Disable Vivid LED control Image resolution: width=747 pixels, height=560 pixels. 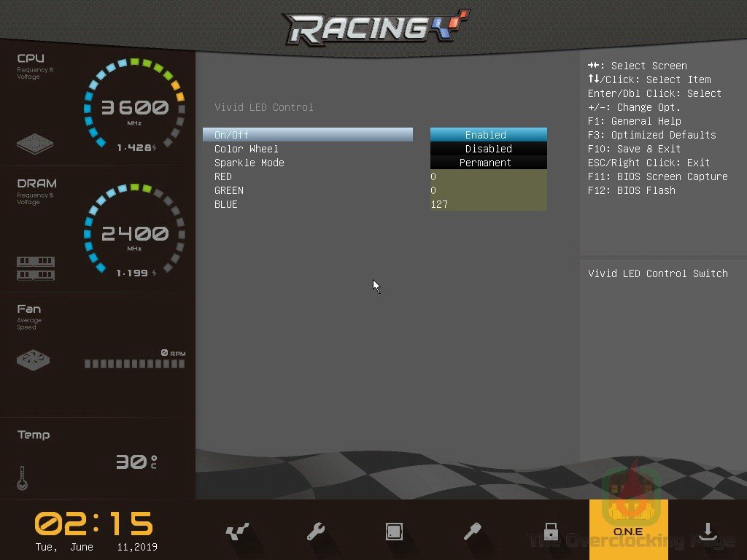tap(488, 149)
